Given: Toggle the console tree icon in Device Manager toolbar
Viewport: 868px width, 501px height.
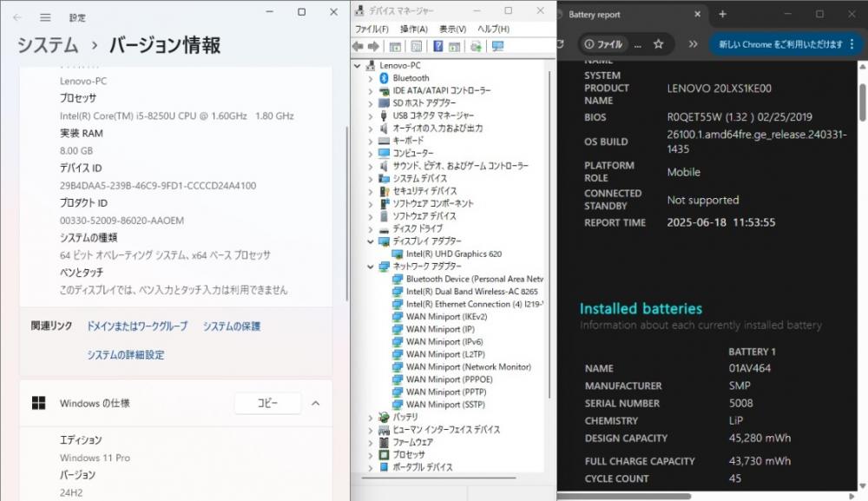Looking at the screenshot, I should click(395, 47).
